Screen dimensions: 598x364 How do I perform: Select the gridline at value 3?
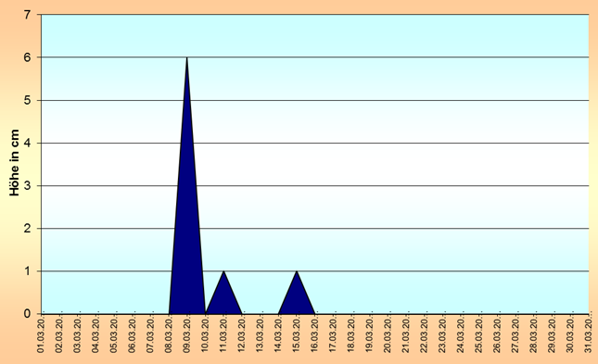point(315,185)
